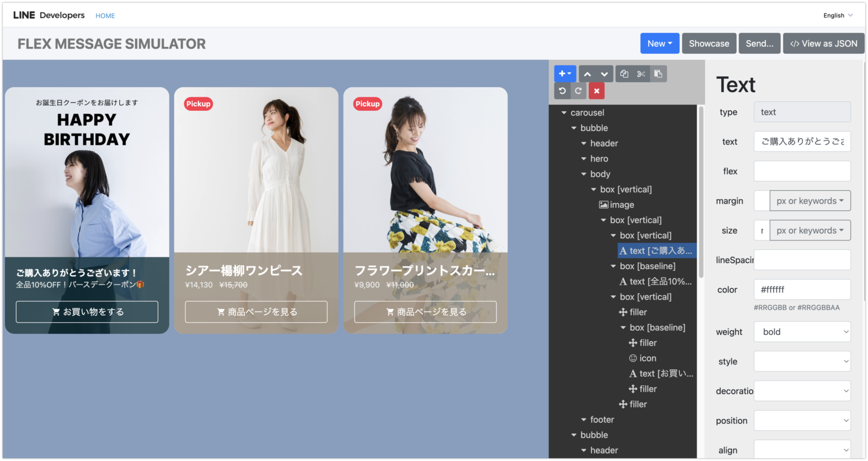
Task: Click the color field showing #ffffff
Action: coord(802,290)
